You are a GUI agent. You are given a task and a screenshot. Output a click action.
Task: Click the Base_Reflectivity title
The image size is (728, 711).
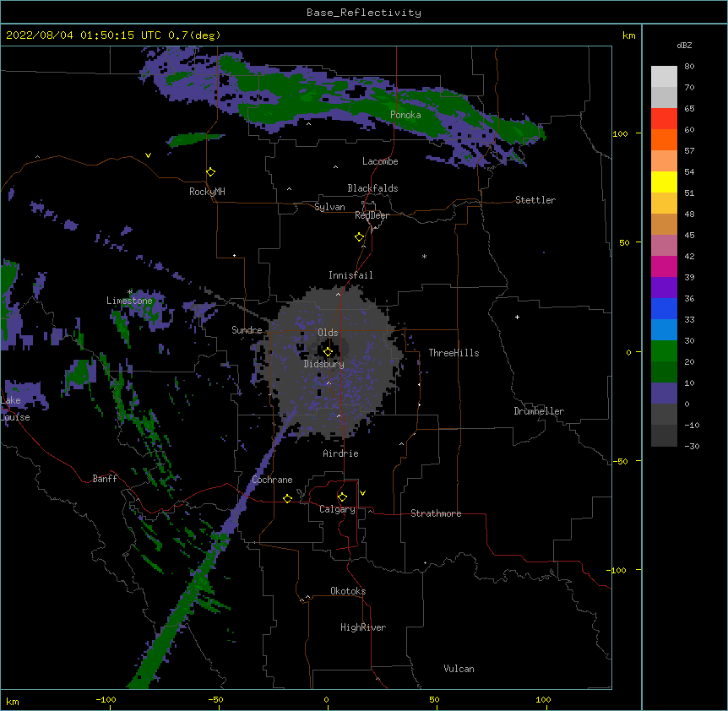364,13
